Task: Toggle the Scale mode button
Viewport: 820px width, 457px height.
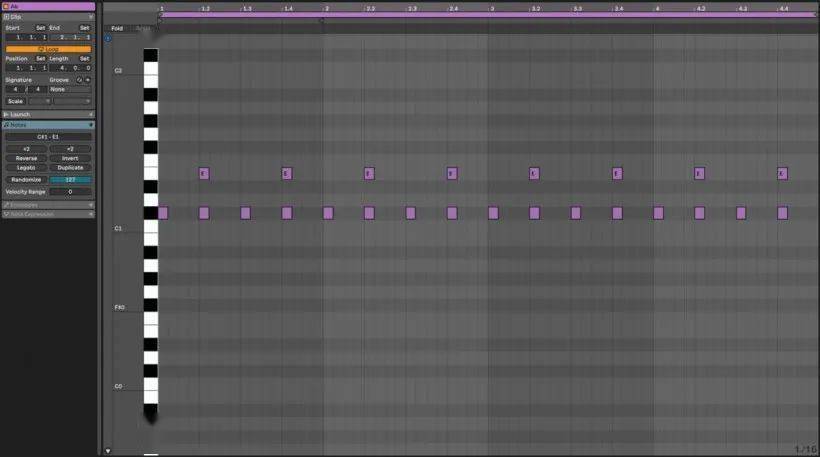Action: [16, 101]
